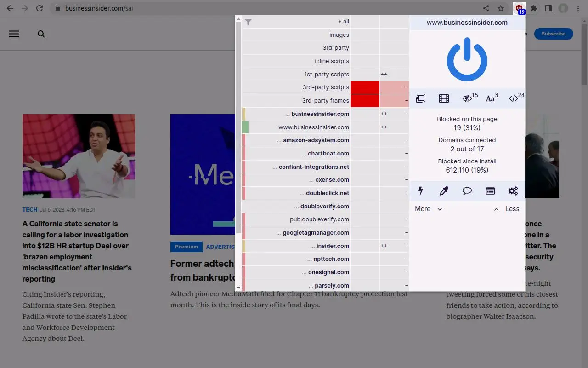Image resolution: width=588 pixels, height=368 pixels.
Task: Open the element picker with eyedropper icon
Action: [x=444, y=190]
